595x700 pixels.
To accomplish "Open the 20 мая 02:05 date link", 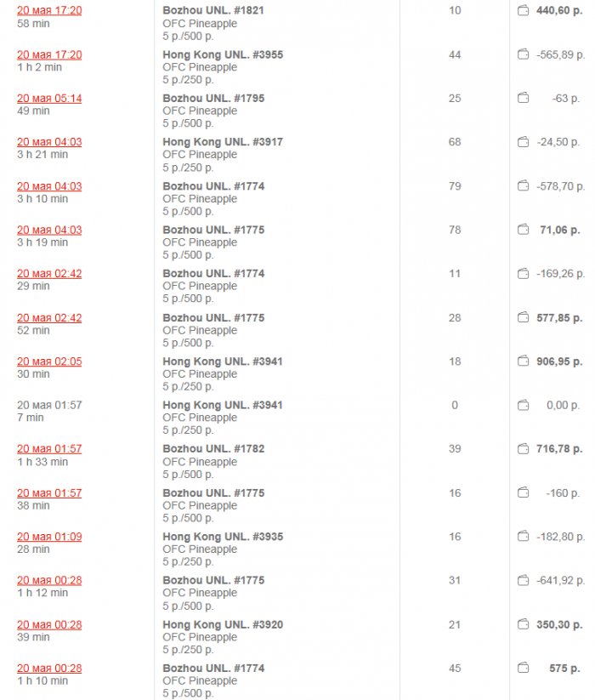I will pos(49,361).
